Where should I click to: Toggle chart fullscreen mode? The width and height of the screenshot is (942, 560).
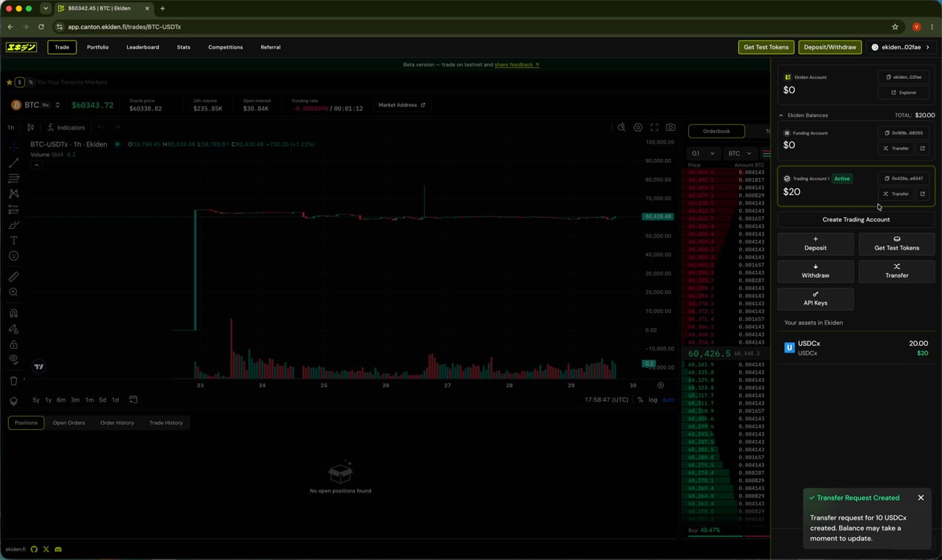click(654, 127)
